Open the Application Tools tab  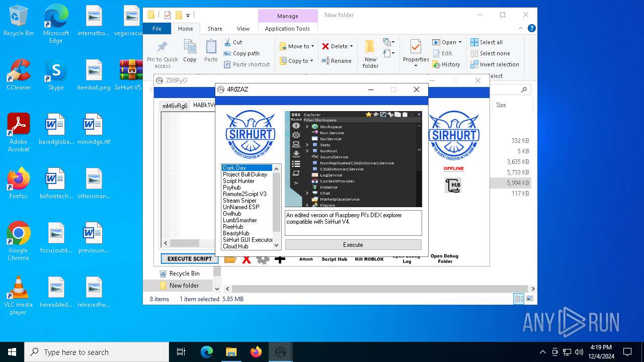tap(287, 29)
